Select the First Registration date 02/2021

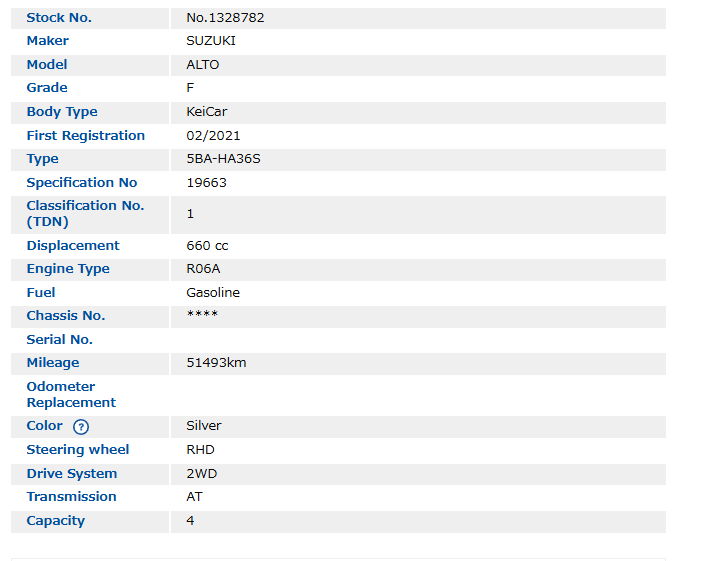(213, 136)
